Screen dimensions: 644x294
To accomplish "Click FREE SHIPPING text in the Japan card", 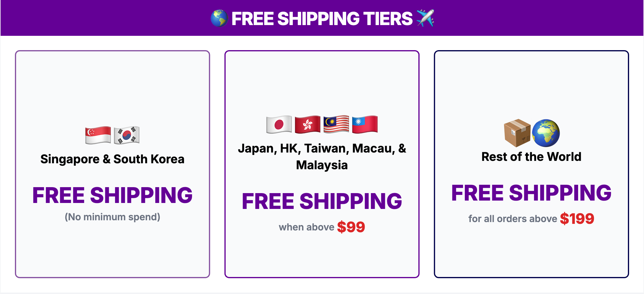I will tap(322, 201).
